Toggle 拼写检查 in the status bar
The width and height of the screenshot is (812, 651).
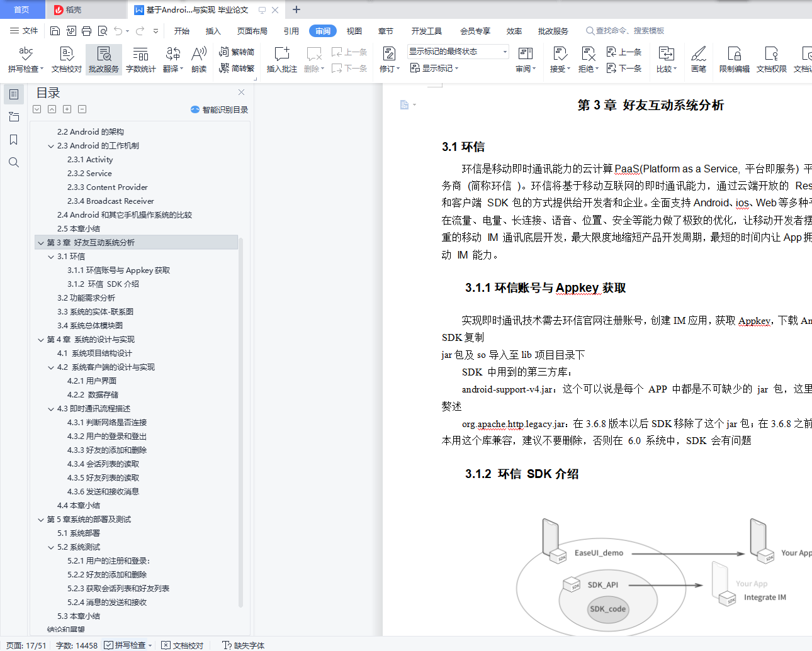pyautogui.click(x=128, y=645)
